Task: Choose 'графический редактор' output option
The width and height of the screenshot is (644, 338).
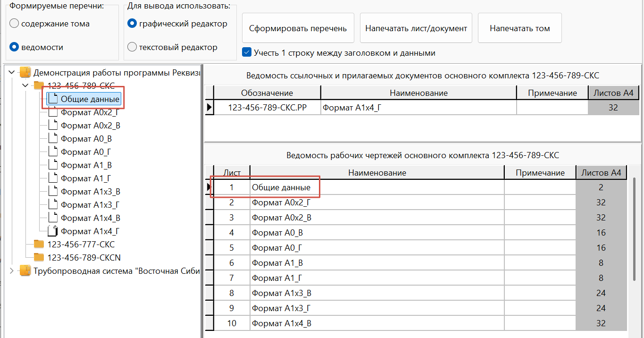Action: (x=133, y=23)
